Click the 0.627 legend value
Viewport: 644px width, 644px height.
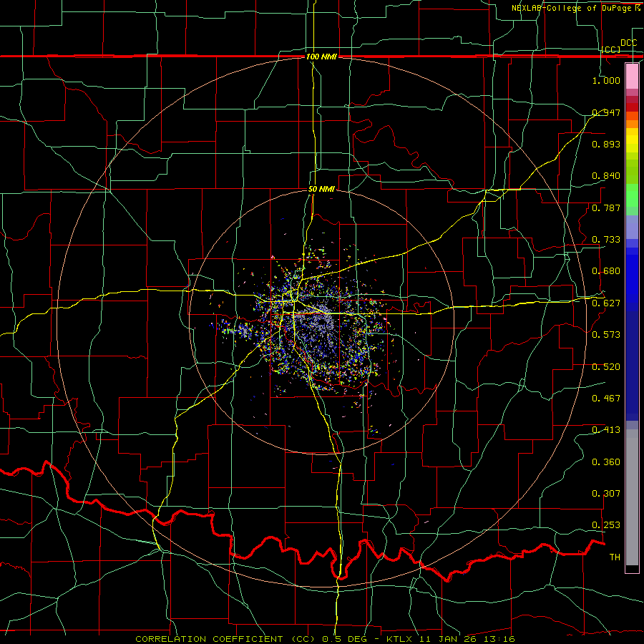(606, 303)
